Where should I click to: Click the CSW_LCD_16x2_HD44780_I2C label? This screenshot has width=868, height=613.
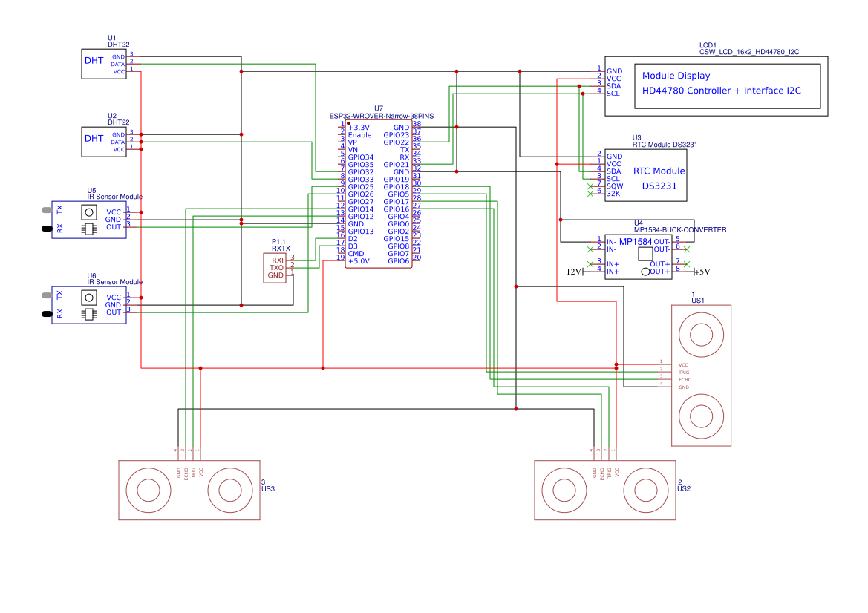[749, 52]
